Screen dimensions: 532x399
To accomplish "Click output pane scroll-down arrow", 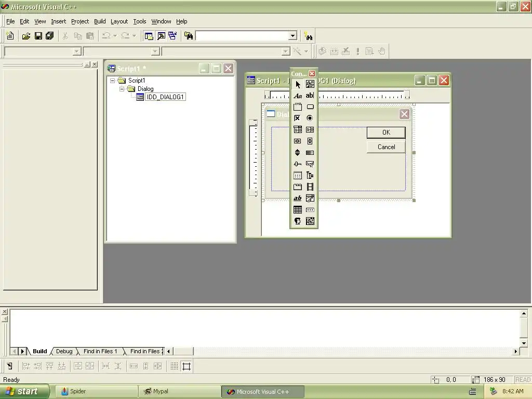I will click(524, 343).
